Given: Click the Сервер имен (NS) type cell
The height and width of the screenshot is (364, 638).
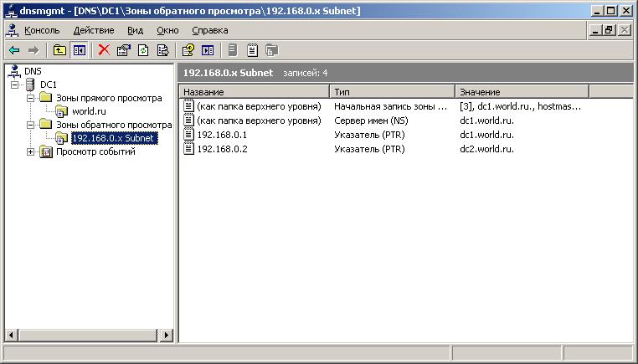Looking at the screenshot, I should point(371,120).
